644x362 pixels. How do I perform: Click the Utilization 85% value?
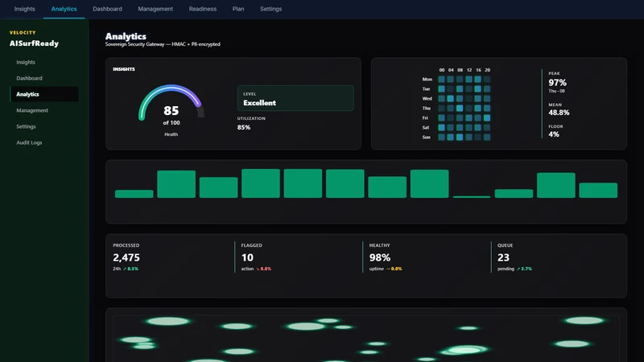click(244, 127)
